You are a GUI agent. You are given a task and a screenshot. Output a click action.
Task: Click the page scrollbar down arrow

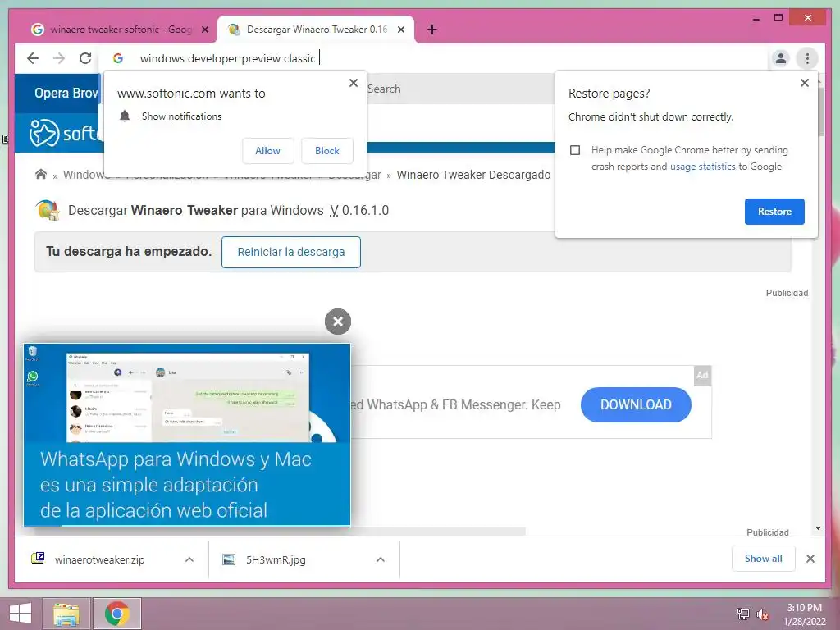coord(818,528)
